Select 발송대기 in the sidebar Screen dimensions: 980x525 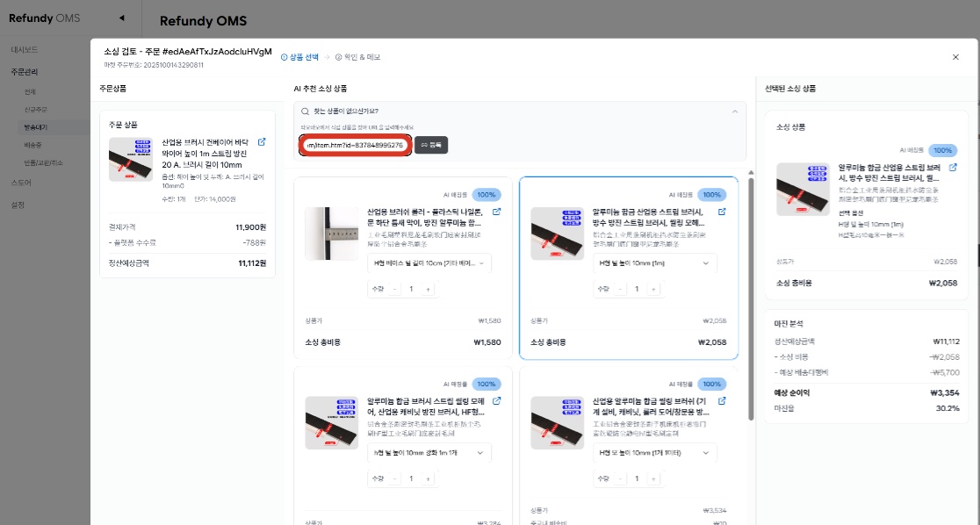pos(36,127)
